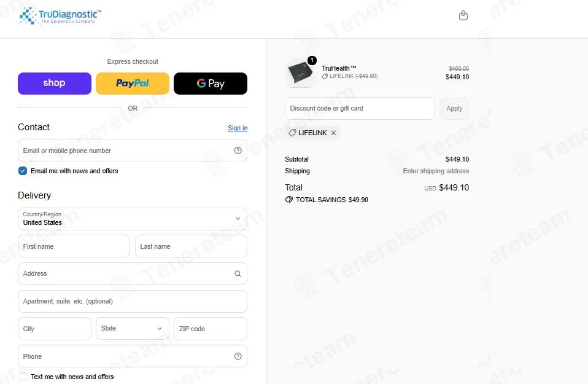Click the TruDiagnostic logo
The height and width of the screenshot is (384, 588).
60,16
